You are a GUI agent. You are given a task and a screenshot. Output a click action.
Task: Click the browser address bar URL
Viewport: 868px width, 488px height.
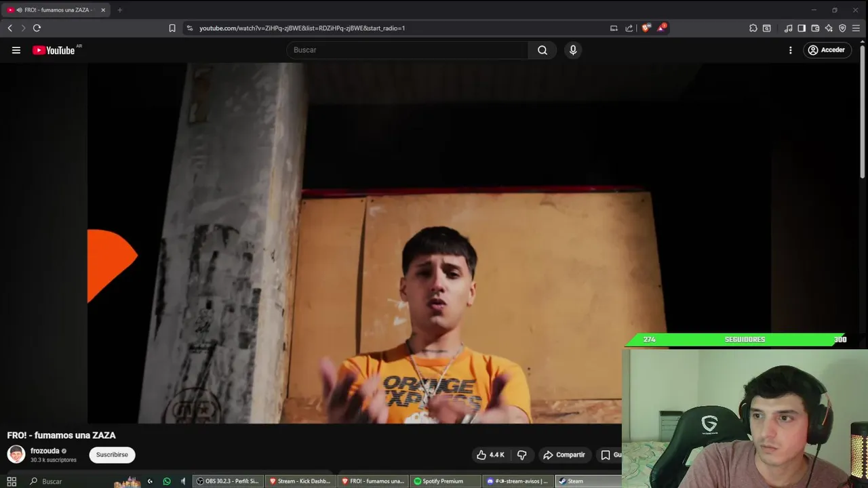(302, 28)
